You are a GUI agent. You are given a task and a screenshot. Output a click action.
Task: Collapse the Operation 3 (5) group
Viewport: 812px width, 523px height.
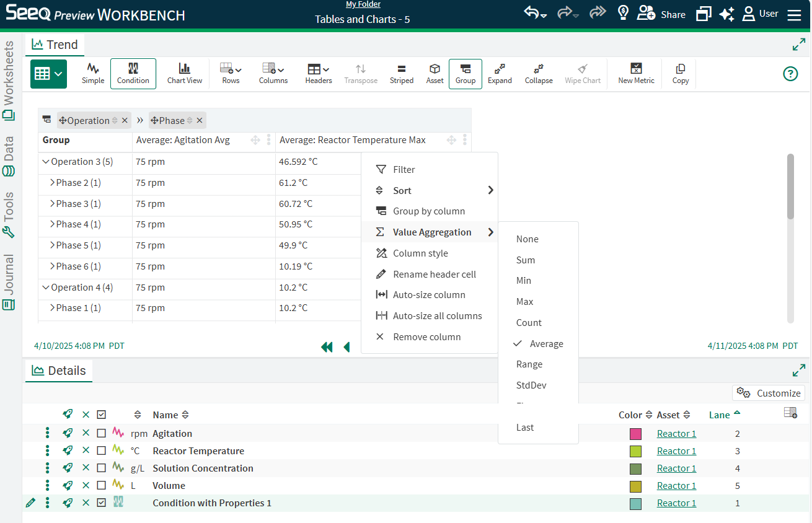tap(45, 162)
